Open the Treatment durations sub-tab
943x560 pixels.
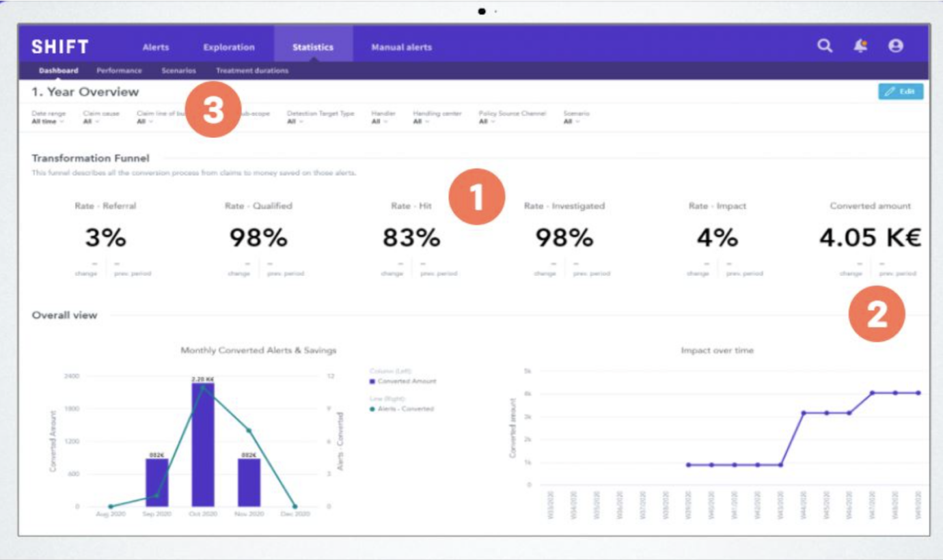(x=252, y=70)
